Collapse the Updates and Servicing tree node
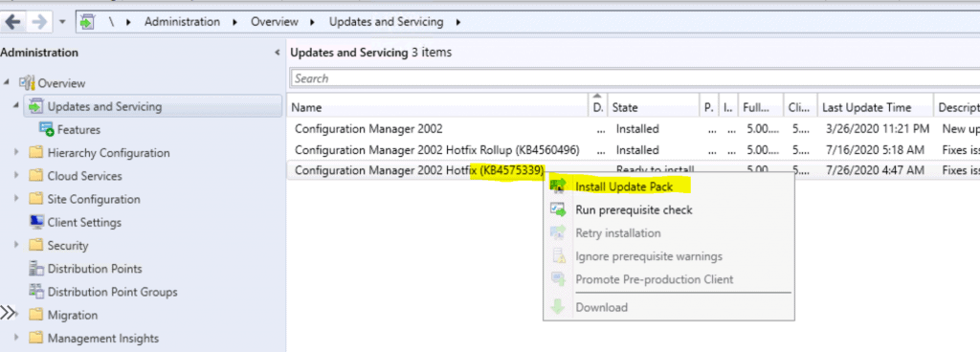The width and height of the screenshot is (980, 352). pos(17,106)
